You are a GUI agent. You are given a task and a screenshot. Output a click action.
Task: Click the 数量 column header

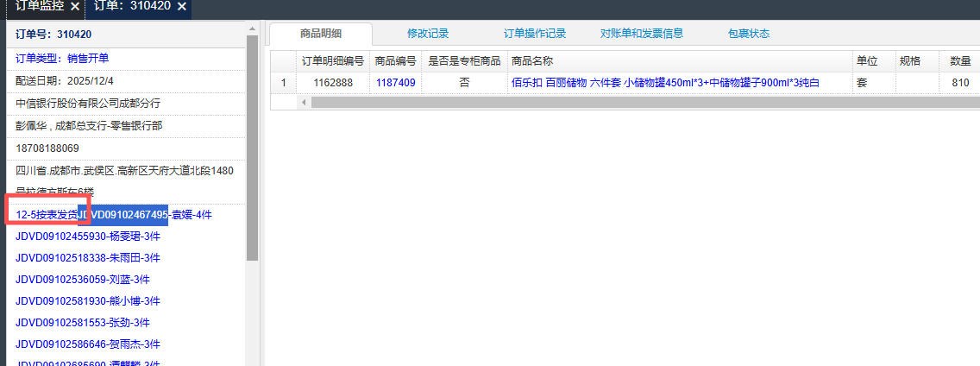(960, 61)
